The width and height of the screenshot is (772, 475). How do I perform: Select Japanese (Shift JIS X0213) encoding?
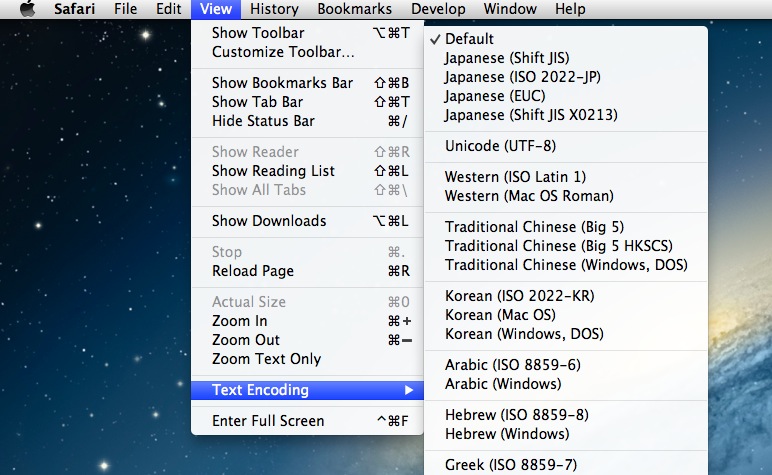tap(566, 115)
